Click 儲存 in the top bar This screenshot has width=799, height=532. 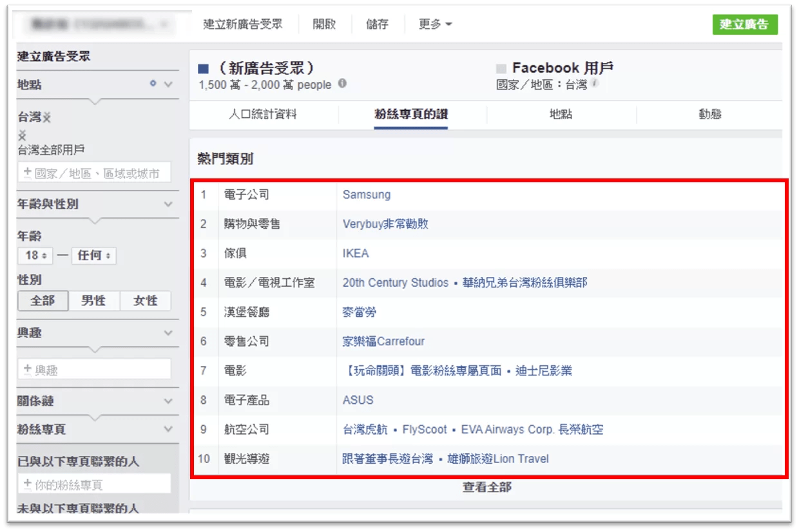tap(377, 24)
